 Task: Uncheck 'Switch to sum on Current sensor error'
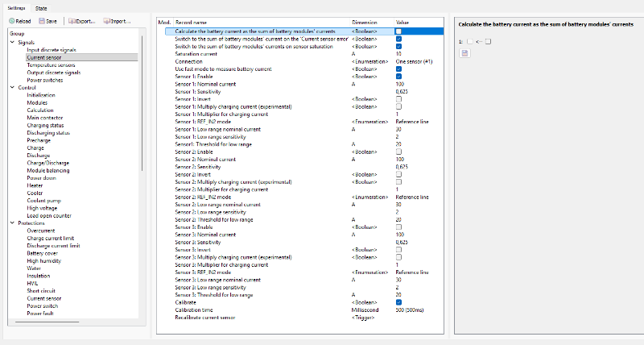(398, 39)
